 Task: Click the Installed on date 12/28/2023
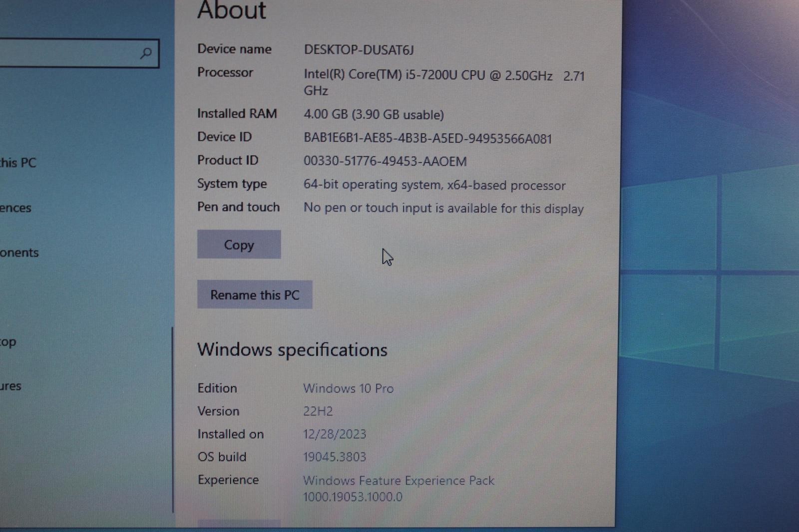(335, 434)
